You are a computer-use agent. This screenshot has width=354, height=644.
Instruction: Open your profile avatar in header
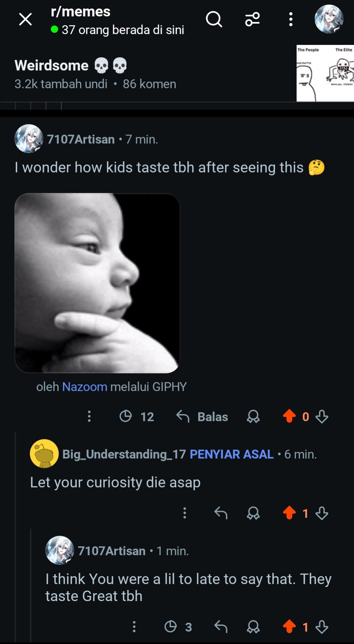click(x=329, y=19)
